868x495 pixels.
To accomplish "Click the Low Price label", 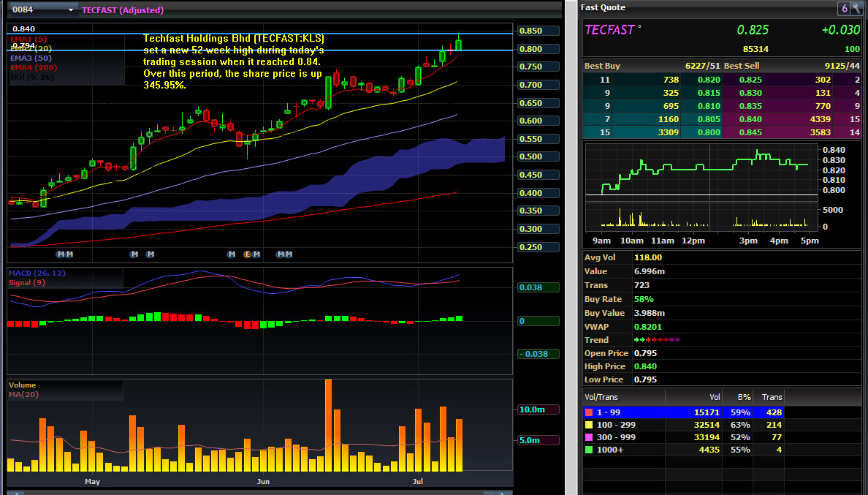I will [604, 379].
